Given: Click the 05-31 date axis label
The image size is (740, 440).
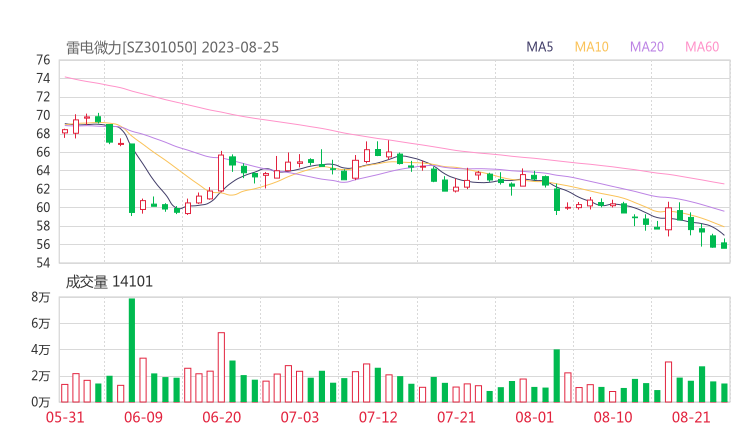Looking at the screenshot, I should 65,417.
